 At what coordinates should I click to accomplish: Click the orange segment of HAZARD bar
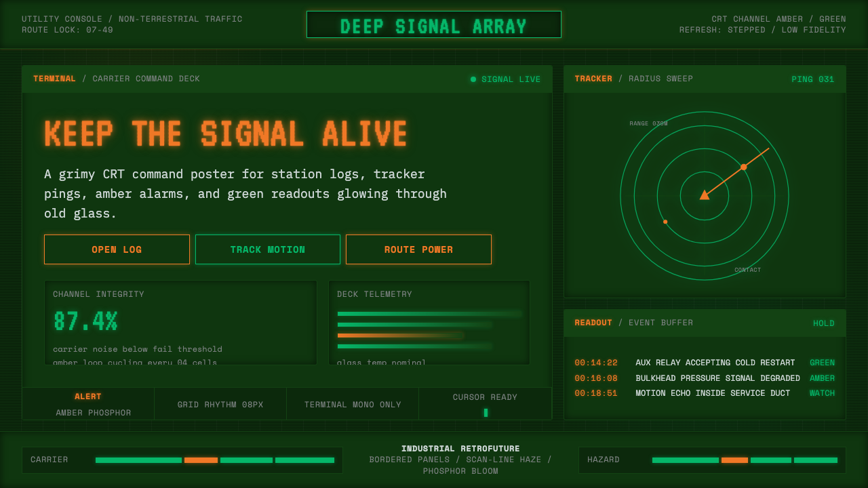[x=734, y=460]
